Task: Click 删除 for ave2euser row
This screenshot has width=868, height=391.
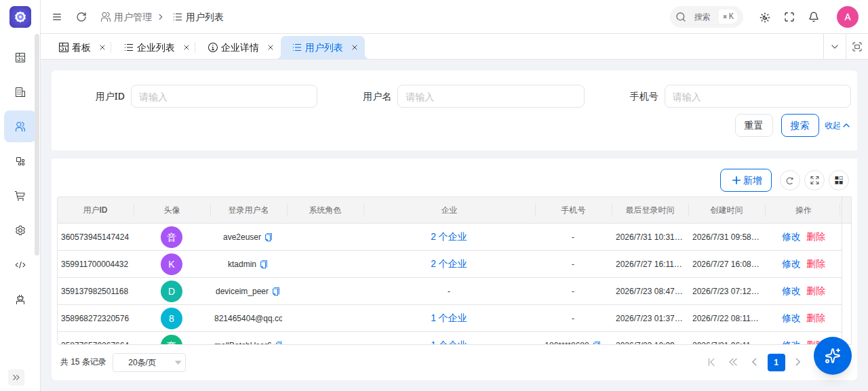Action: click(816, 237)
